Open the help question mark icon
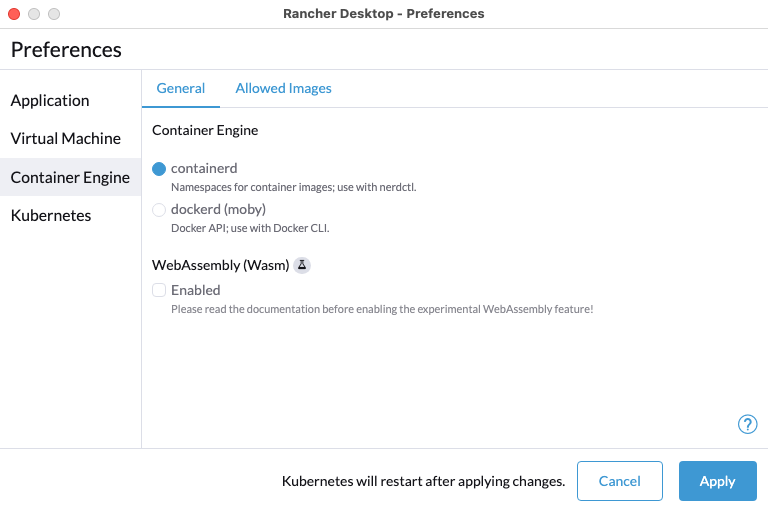 coord(747,424)
